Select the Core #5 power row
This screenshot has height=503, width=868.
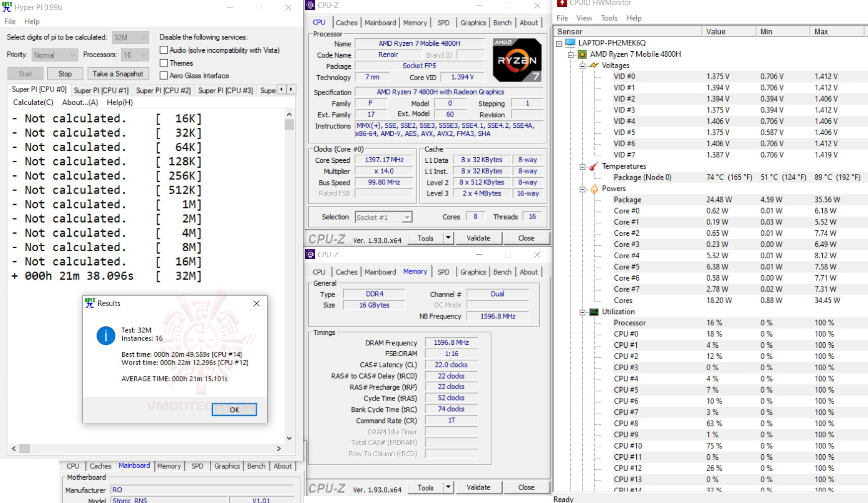737,267
